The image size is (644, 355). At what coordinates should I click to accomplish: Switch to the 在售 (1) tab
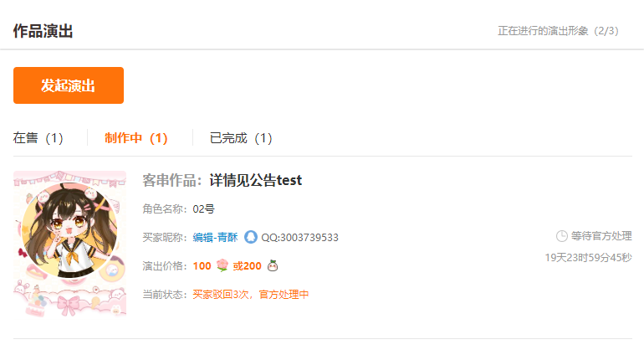pos(38,138)
